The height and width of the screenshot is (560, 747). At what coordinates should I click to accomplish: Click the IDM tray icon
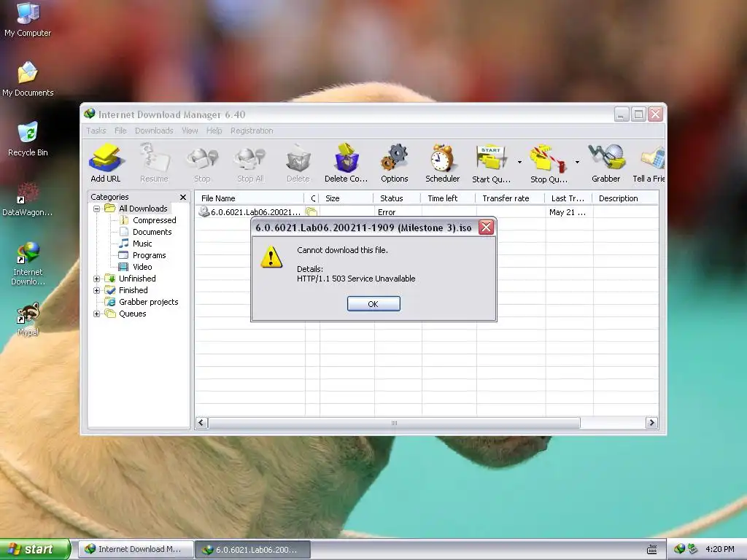[x=679, y=549]
